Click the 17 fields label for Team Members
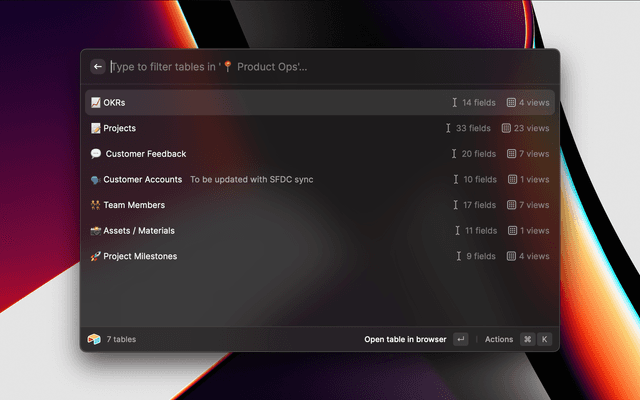Screen dimensions: 640x400 point(479,205)
